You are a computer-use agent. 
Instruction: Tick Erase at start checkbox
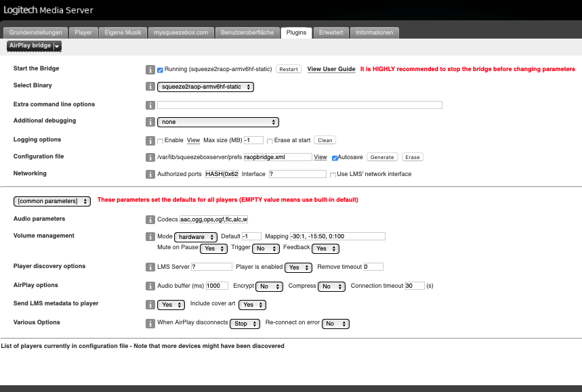[270, 141]
